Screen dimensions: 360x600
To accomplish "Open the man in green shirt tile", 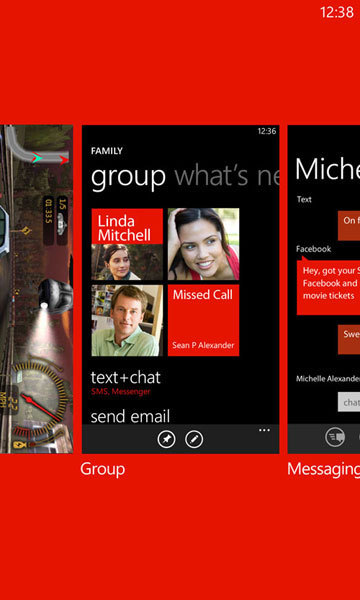I will point(127,320).
